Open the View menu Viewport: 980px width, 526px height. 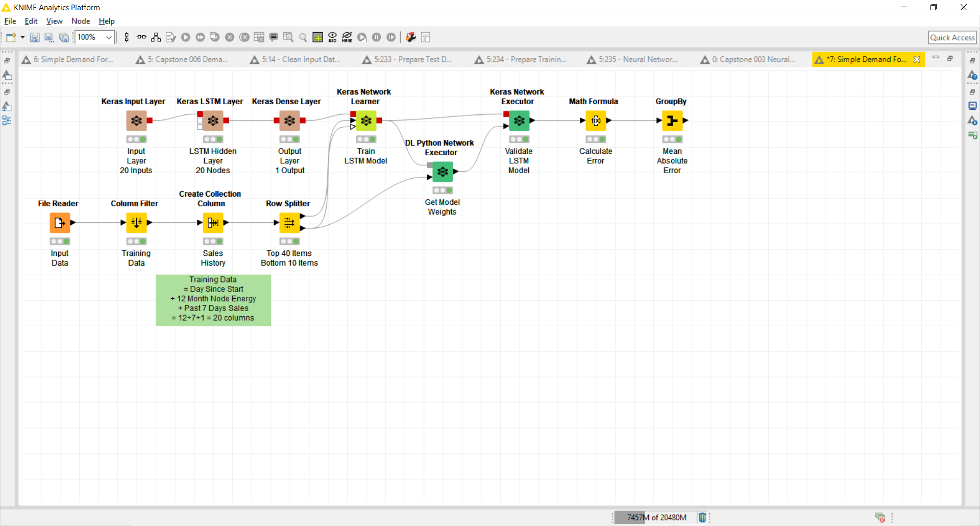coord(54,21)
